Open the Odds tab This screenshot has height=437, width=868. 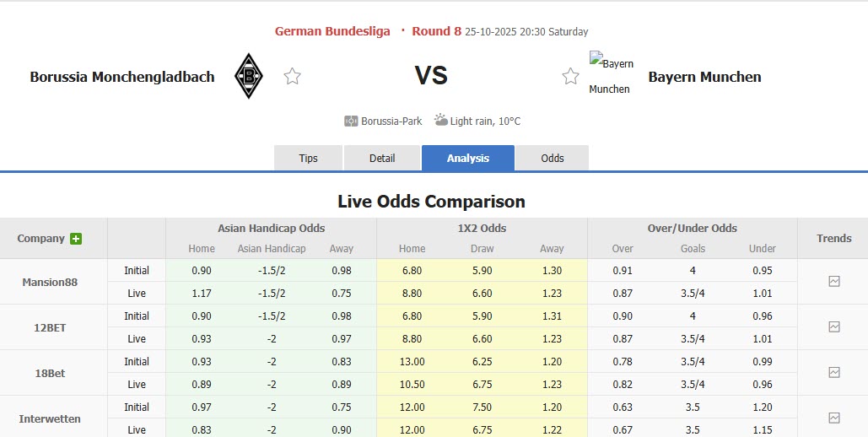tap(553, 159)
